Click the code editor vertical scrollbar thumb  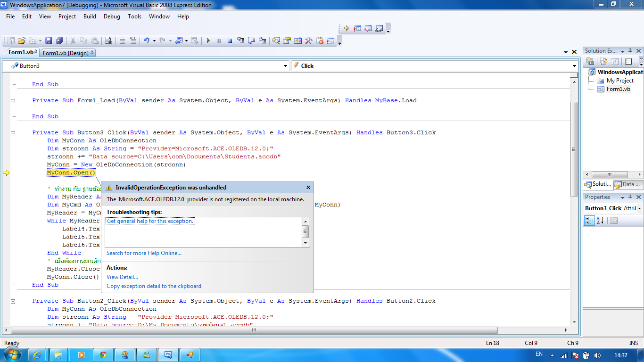click(574, 149)
